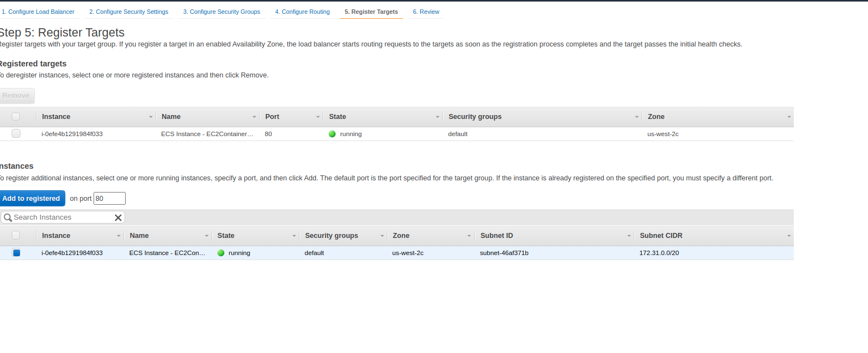Click green running status icon in registered targets
The image size is (868, 353).
332,134
